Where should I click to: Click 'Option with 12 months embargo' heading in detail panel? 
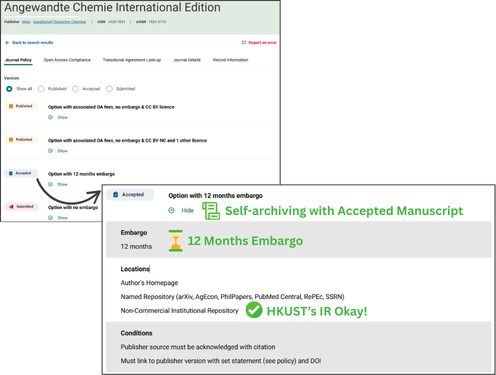point(215,196)
